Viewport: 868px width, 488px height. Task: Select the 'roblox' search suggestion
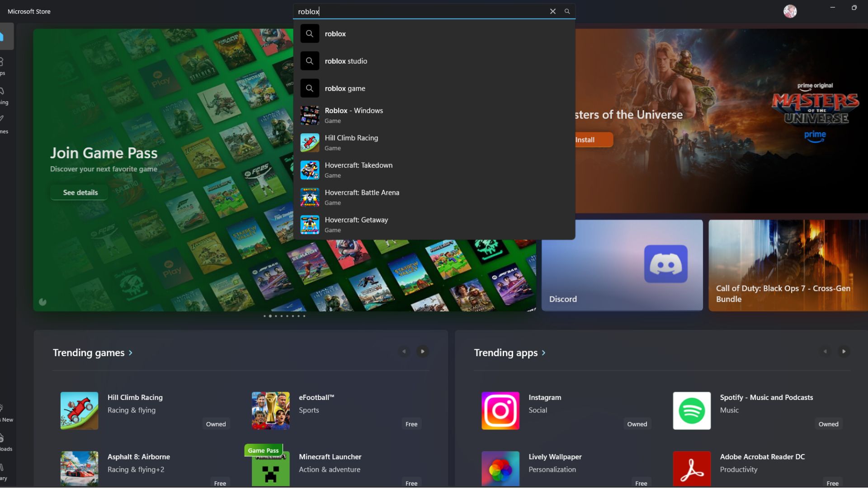[x=434, y=34]
